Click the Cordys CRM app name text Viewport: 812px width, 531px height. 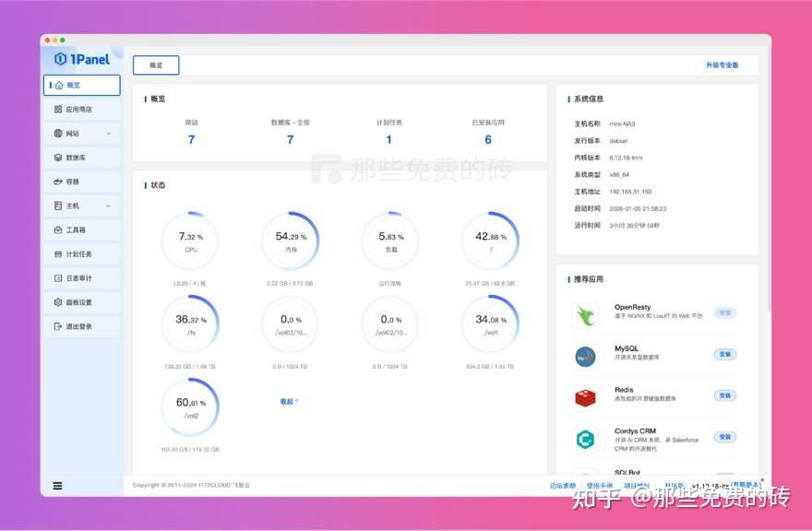point(635,431)
